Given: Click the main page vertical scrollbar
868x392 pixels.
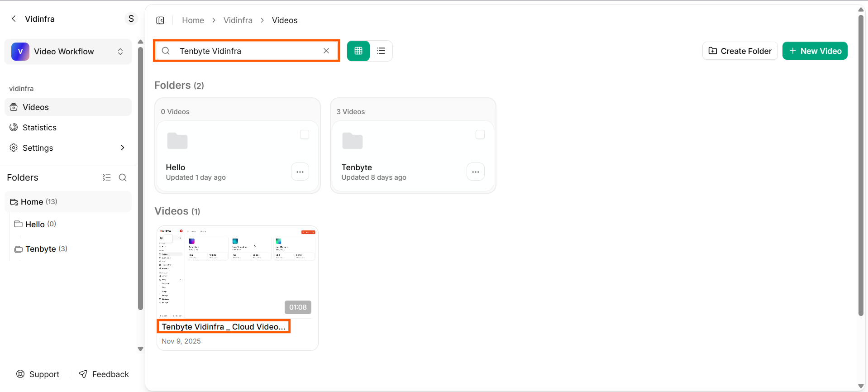Looking at the screenshot, I should click(x=861, y=165).
